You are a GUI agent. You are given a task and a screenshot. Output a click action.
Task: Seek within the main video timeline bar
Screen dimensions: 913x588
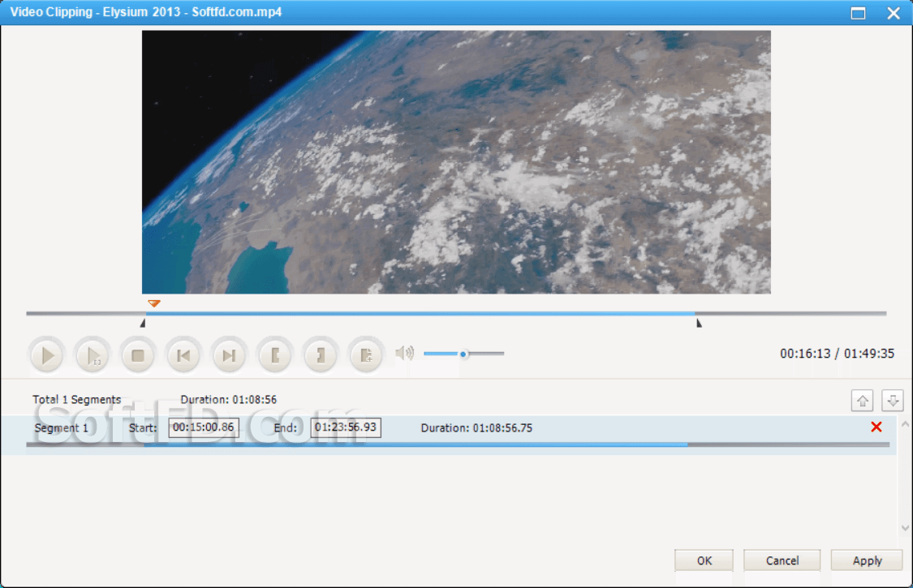point(456,313)
